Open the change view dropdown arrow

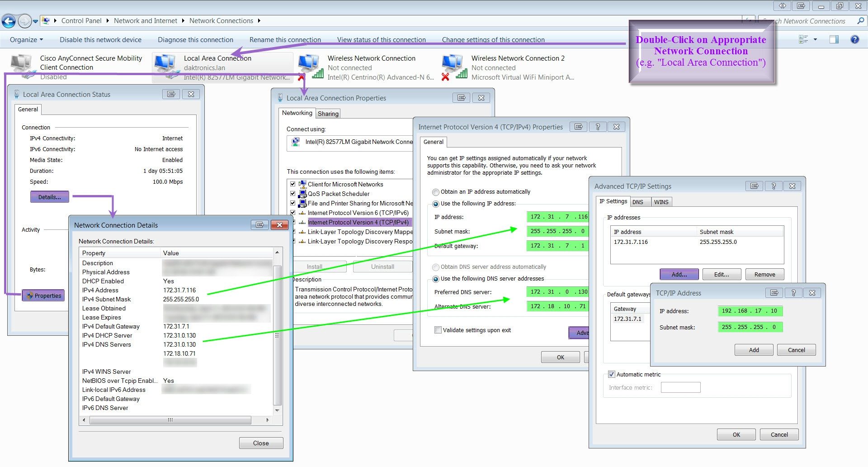pyautogui.click(x=815, y=39)
